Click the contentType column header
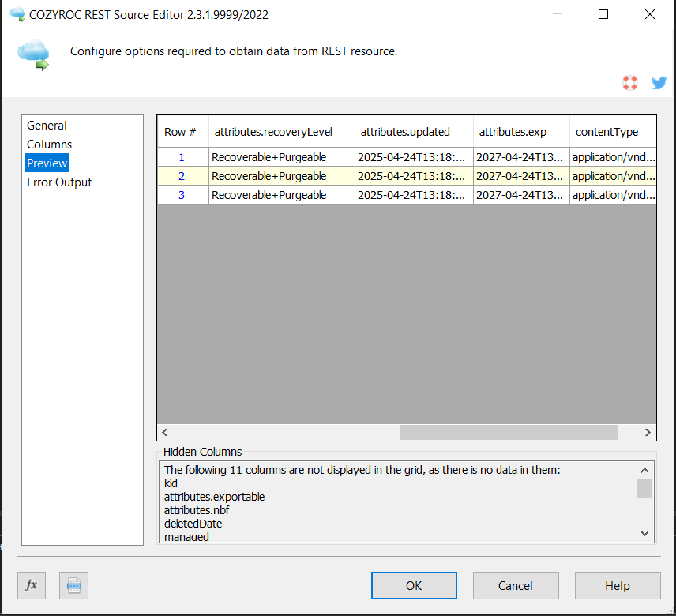Image resolution: width=676 pixels, height=616 pixels. (x=613, y=132)
